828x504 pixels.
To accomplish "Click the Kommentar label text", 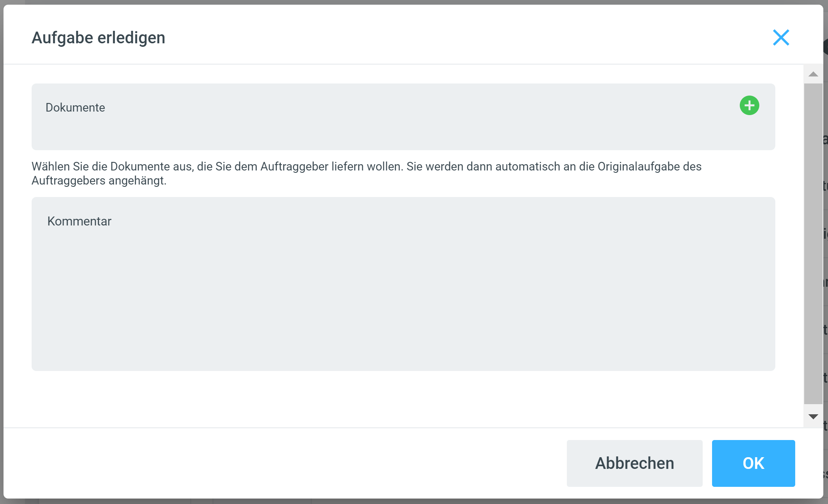I will [79, 221].
